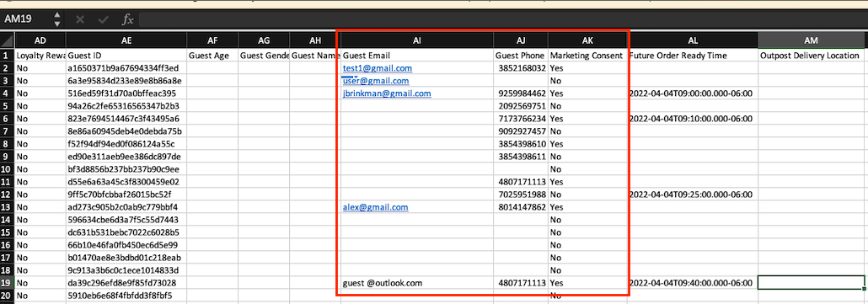Click phone number 3852168032 cell
The image size is (868, 304).
click(x=520, y=68)
